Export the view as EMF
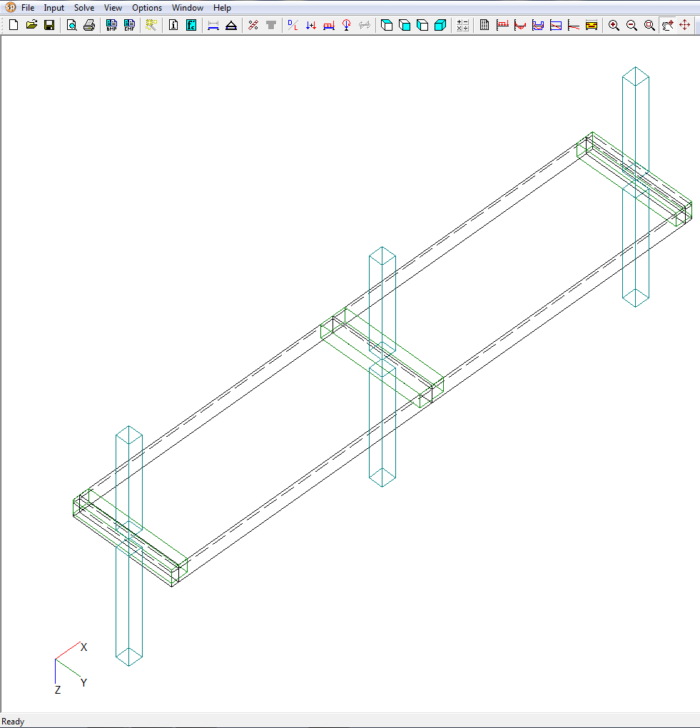The height and width of the screenshot is (728, 700). (129, 26)
